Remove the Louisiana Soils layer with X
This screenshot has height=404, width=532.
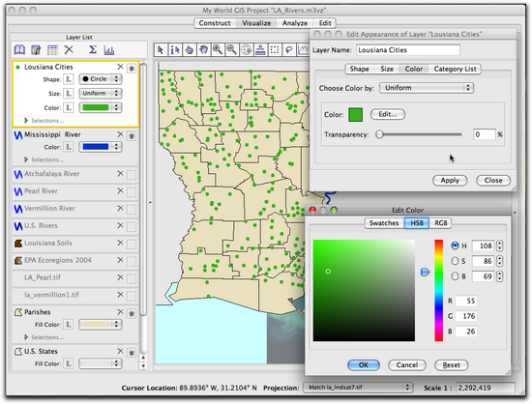tap(120, 243)
